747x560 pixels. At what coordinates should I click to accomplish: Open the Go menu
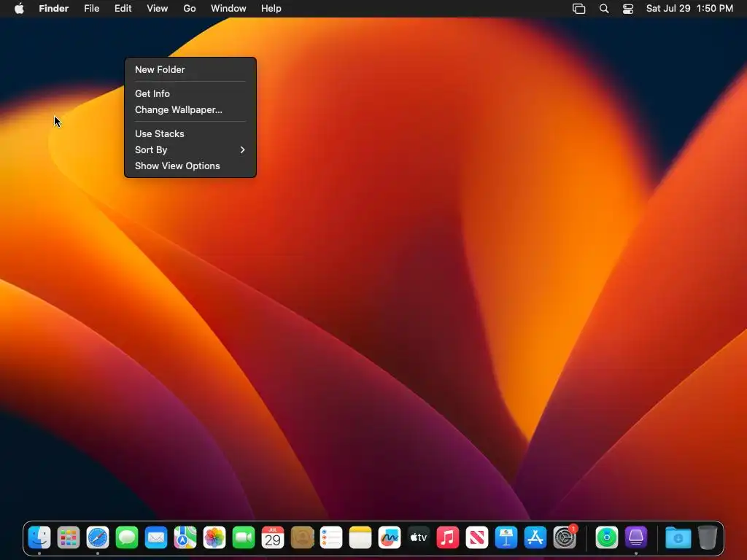pyautogui.click(x=190, y=9)
